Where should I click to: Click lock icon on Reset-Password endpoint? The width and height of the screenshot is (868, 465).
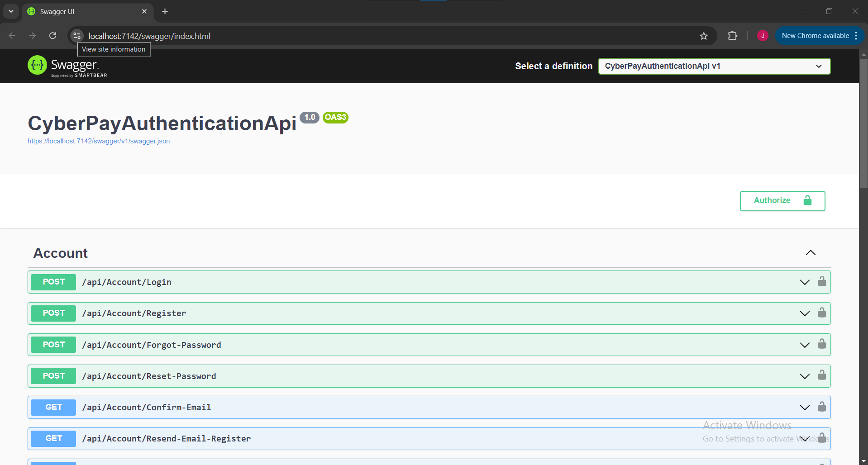coord(822,375)
